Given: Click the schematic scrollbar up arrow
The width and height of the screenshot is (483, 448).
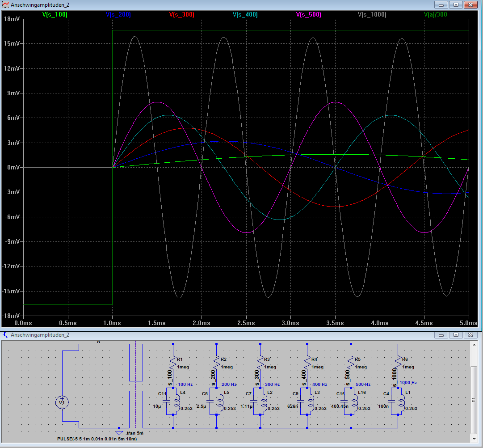Looking at the screenshot, I should (x=475, y=344).
